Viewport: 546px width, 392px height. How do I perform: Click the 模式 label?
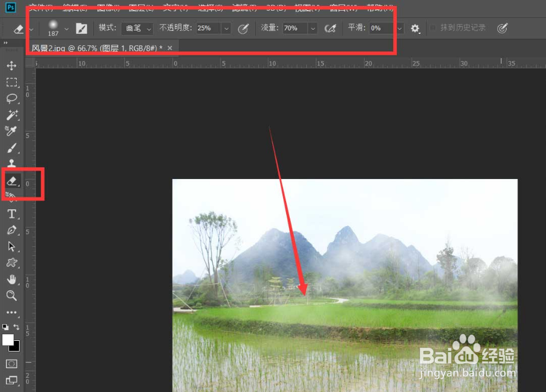pos(108,28)
